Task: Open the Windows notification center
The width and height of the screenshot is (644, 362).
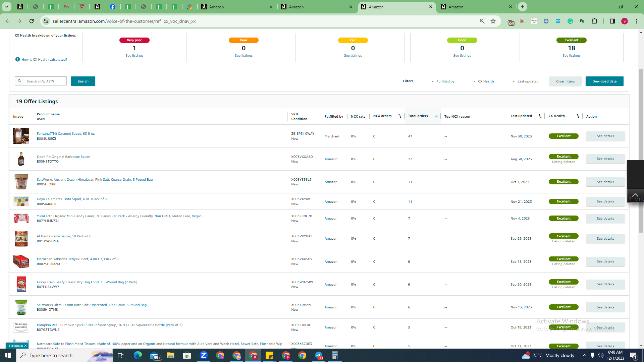Action: click(634, 355)
